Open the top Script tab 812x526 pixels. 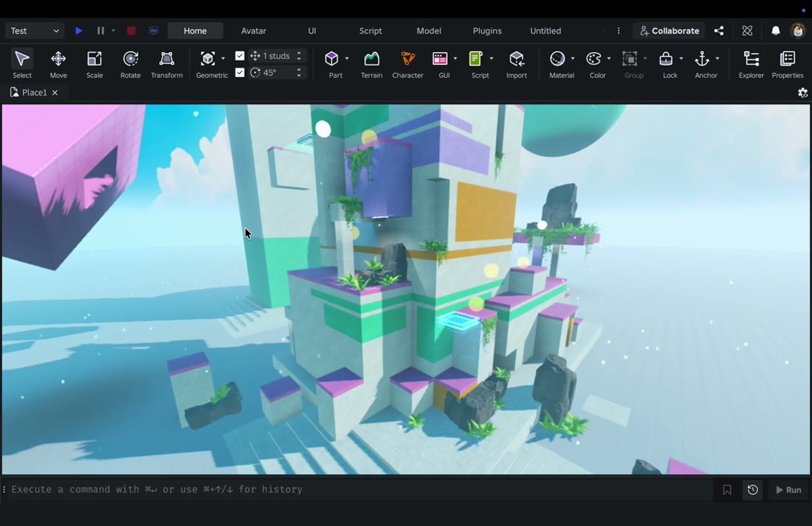[370, 30]
